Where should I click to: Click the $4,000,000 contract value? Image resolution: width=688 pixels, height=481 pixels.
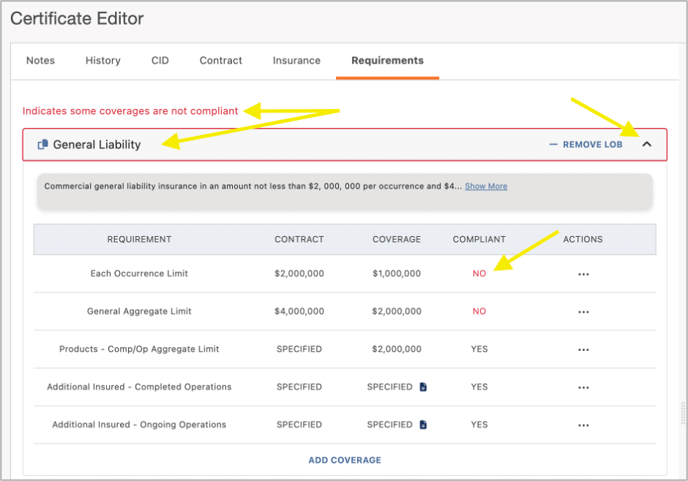[299, 311]
